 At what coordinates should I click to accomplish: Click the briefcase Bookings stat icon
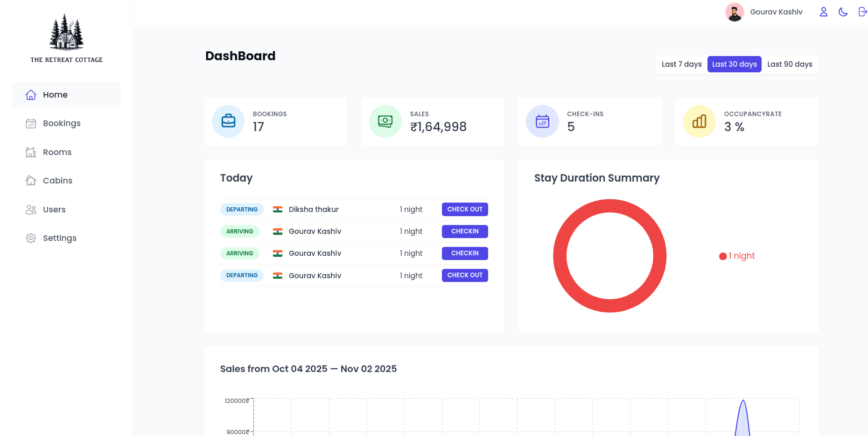(x=228, y=121)
